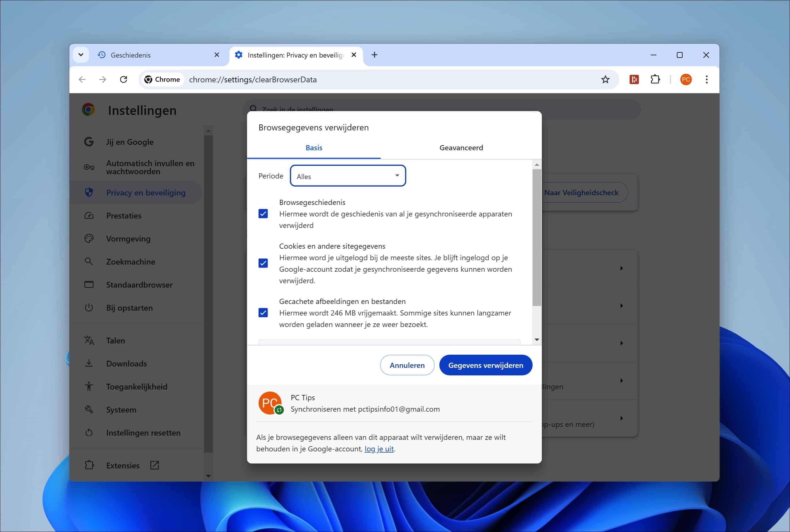The image size is (790, 532).
Task: Open the Periode dropdown showing Alles
Action: pos(347,176)
